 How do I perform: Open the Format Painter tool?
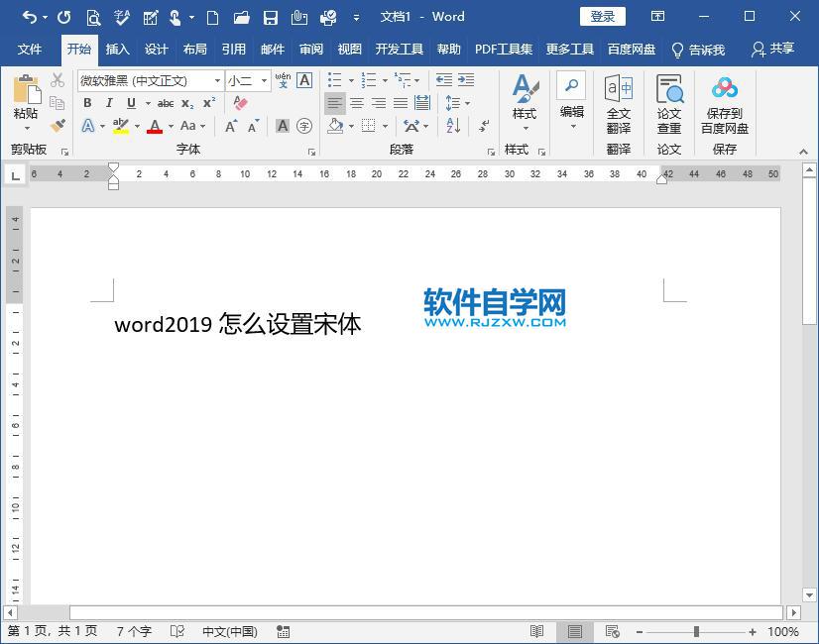[57, 127]
